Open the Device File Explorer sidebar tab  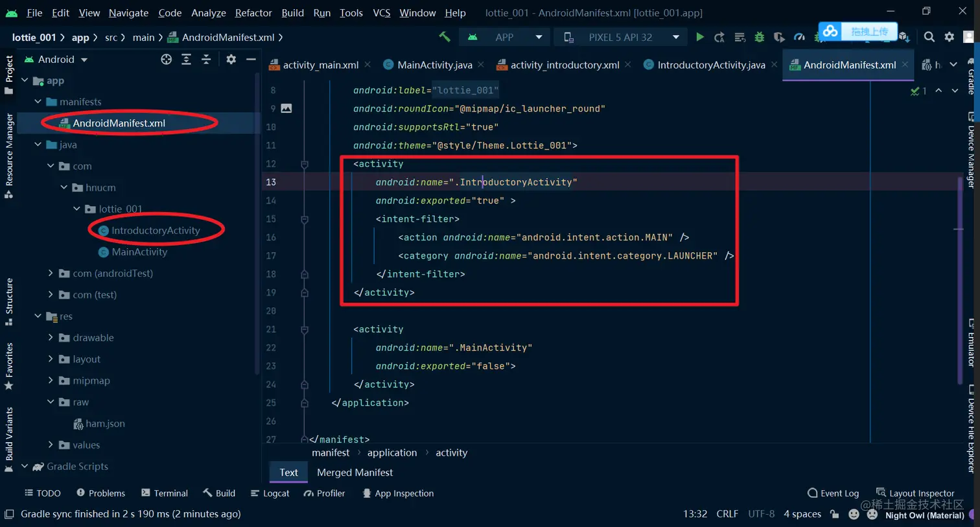[x=971, y=429]
